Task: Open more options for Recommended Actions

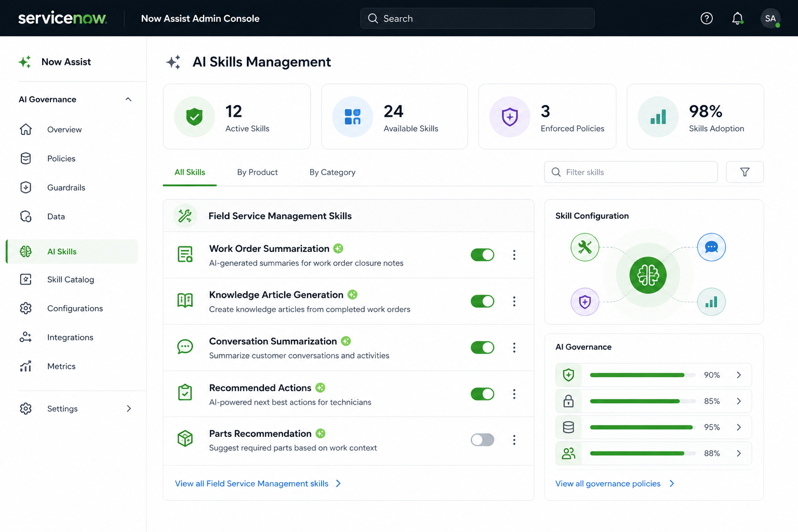Action: pyautogui.click(x=514, y=394)
